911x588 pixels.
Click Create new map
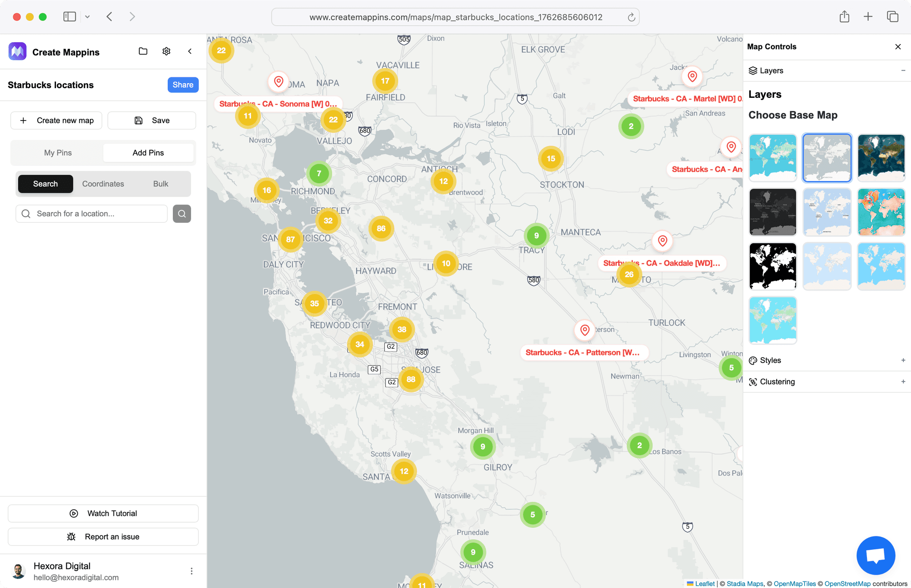[56, 120]
